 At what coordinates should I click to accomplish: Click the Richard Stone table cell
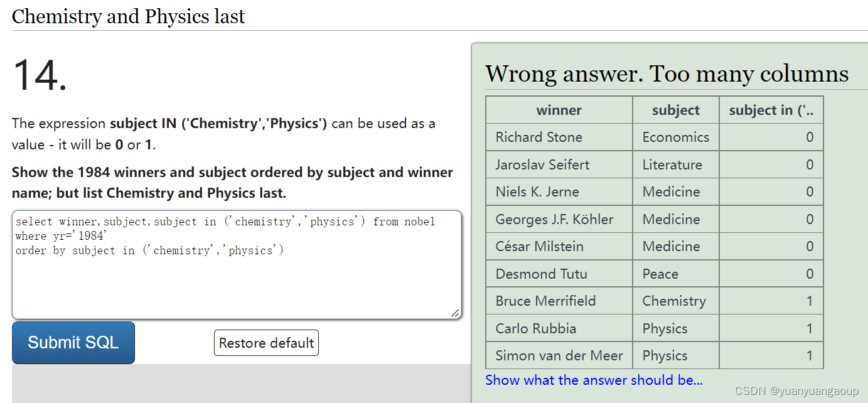tap(538, 137)
